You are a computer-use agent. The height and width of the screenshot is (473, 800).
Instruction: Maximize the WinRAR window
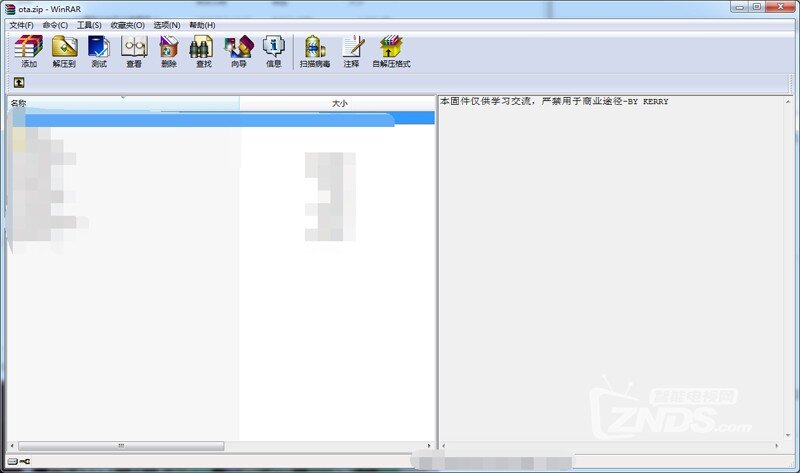coord(757,7)
